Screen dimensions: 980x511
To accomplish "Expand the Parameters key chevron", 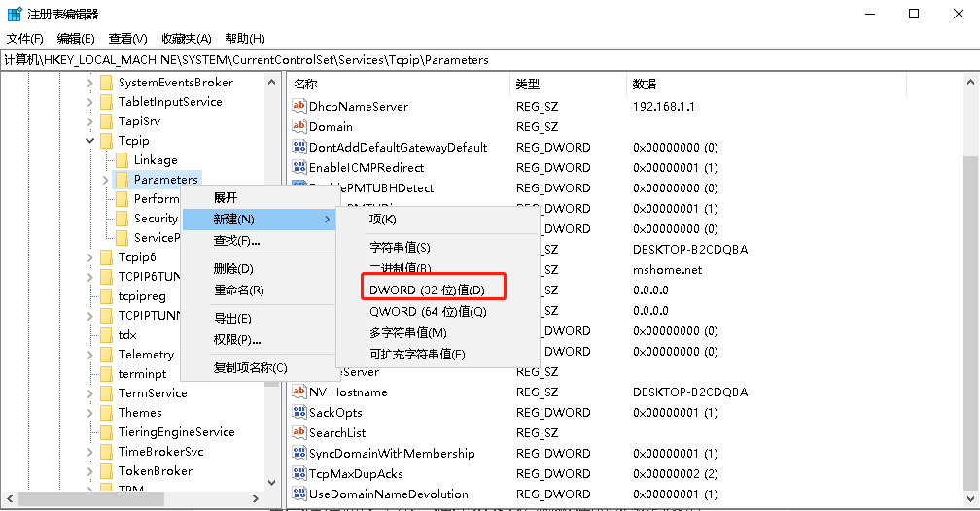I will [x=105, y=180].
